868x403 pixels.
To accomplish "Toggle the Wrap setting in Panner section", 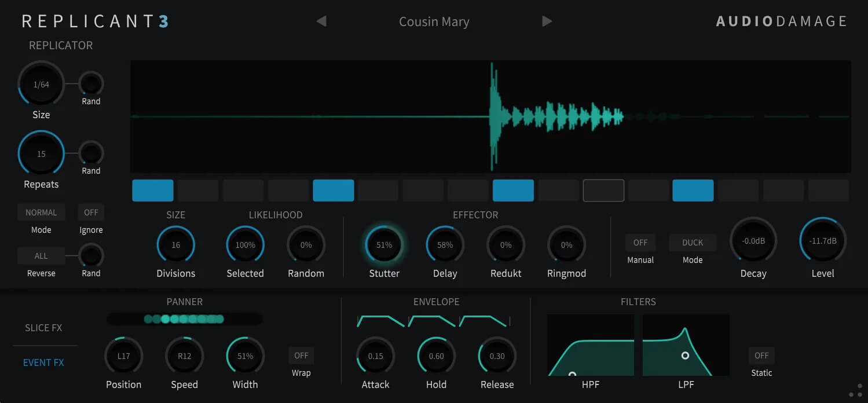I will coord(301,355).
